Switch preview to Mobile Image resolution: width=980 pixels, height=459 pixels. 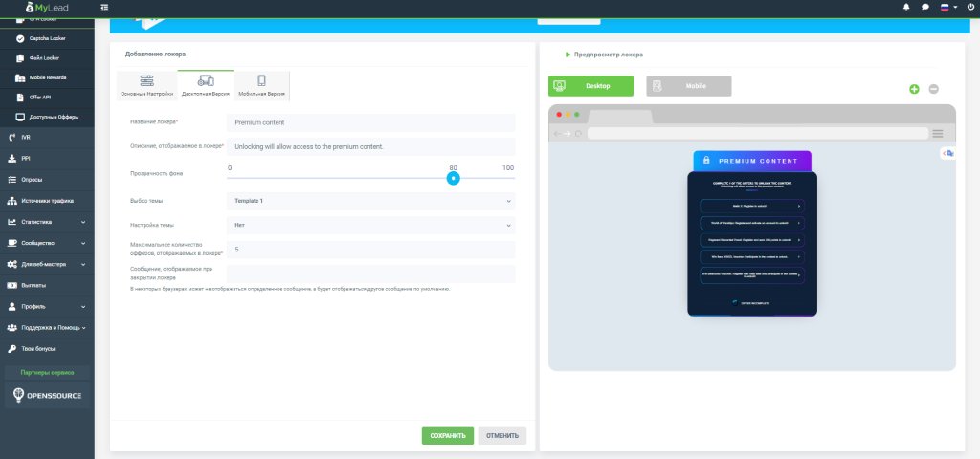pyautogui.click(x=689, y=86)
